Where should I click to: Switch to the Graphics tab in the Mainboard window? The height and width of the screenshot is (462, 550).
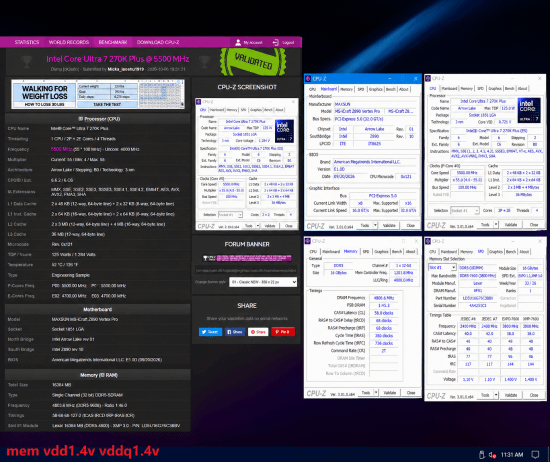pos(375,89)
